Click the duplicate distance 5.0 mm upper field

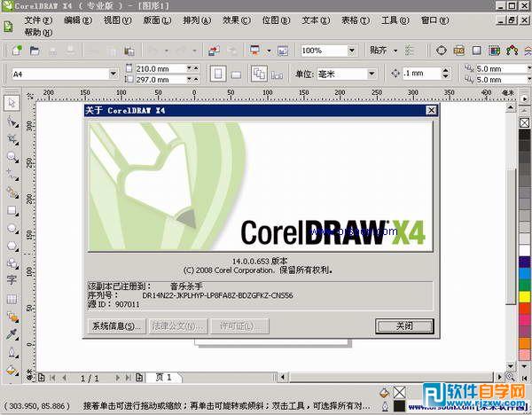[501, 68]
